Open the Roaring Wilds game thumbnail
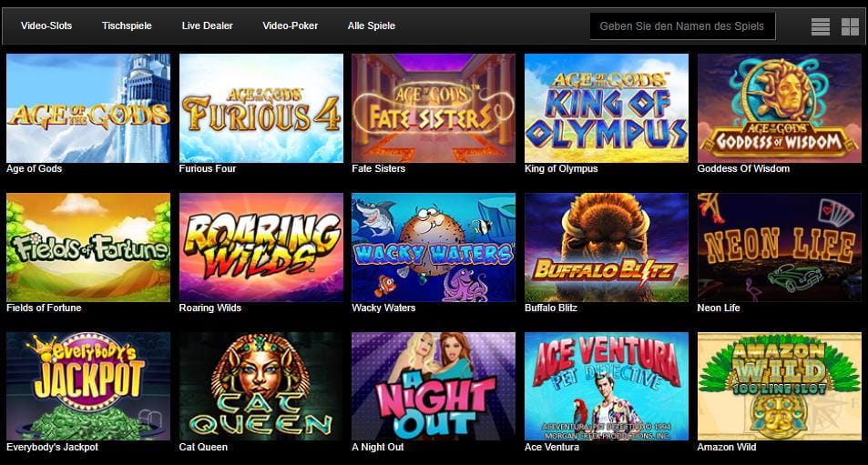Viewport: 868px width, 465px height. 261,248
